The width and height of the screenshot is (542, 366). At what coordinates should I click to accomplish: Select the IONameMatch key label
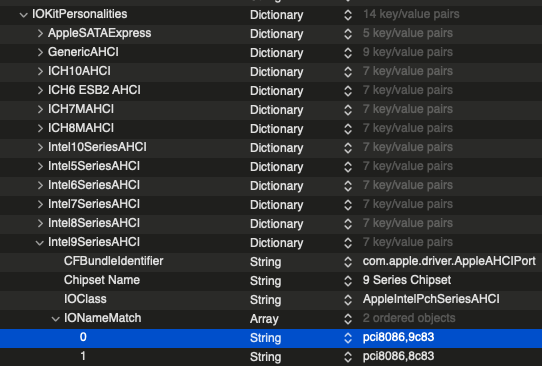(102, 318)
